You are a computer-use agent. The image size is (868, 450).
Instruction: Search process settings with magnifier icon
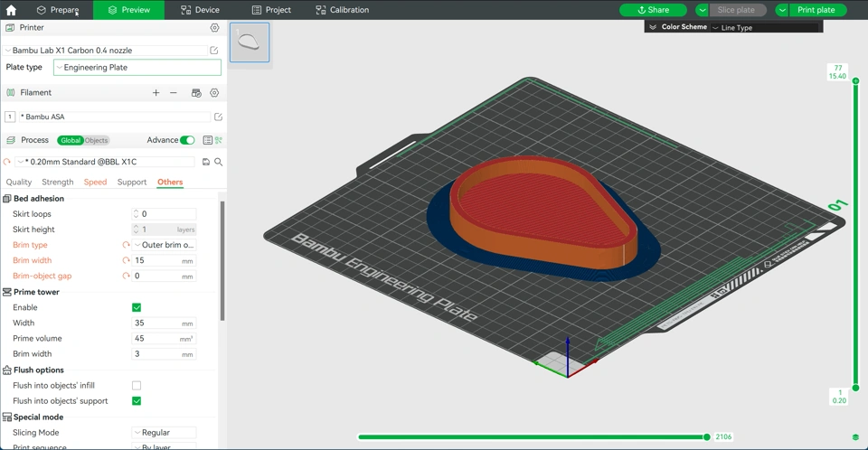point(218,162)
